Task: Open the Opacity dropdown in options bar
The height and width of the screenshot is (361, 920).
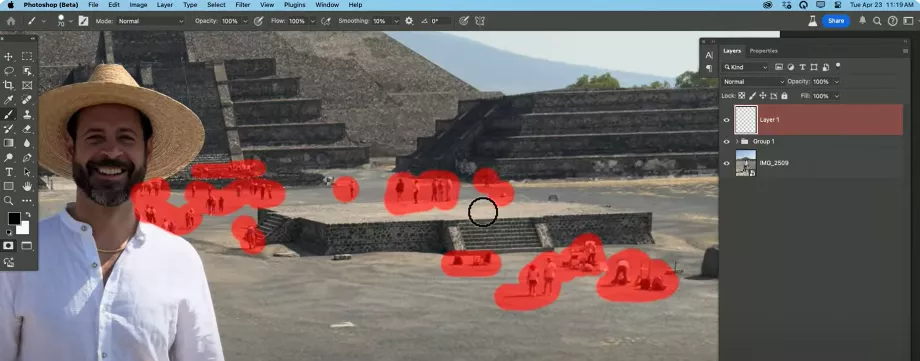Action: pyautogui.click(x=245, y=21)
